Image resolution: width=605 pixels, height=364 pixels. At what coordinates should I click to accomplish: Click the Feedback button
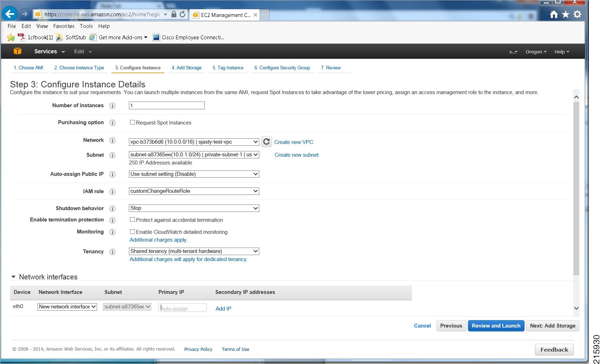click(x=554, y=349)
